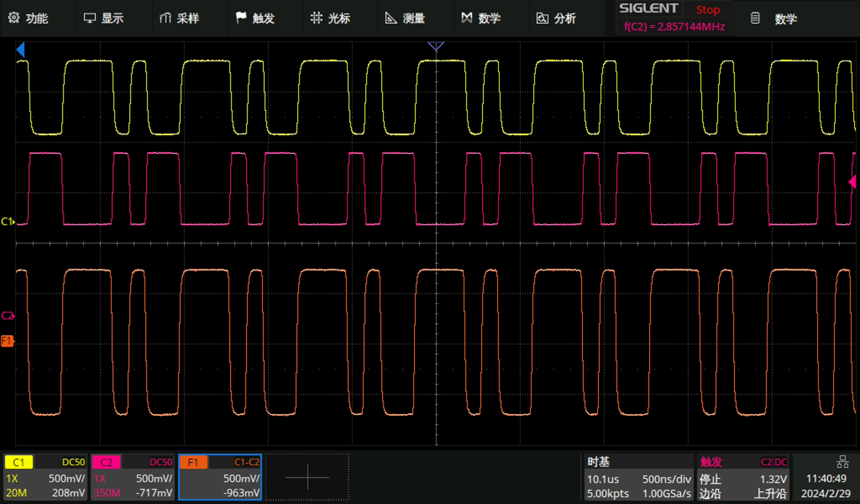Click the f(C2) frequency counter readout
Screen dimensions: 860x504
(674, 27)
